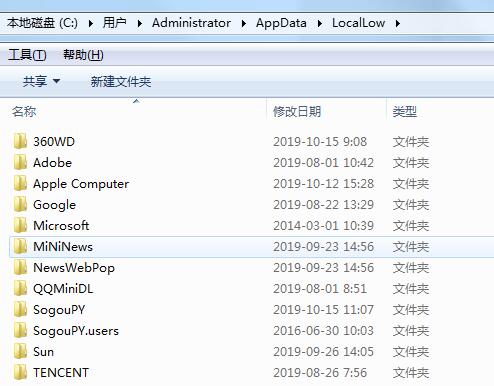
Task: Go to AppData in address bar
Action: click(281, 23)
